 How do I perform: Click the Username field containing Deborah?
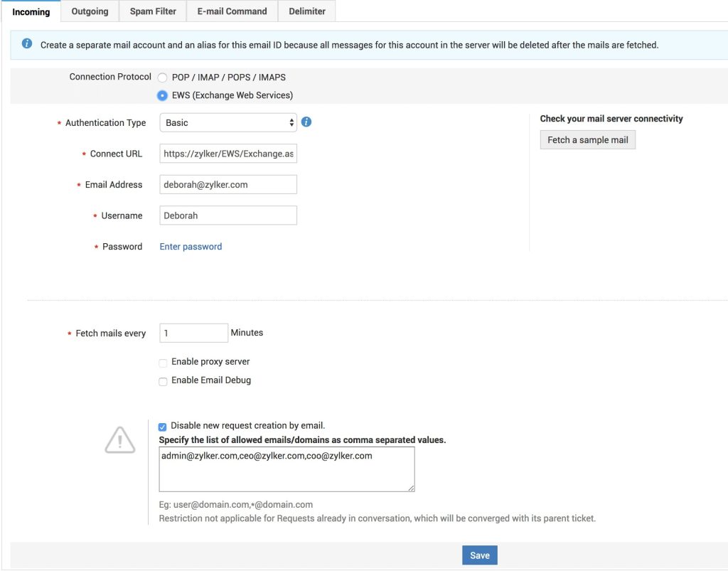click(228, 215)
